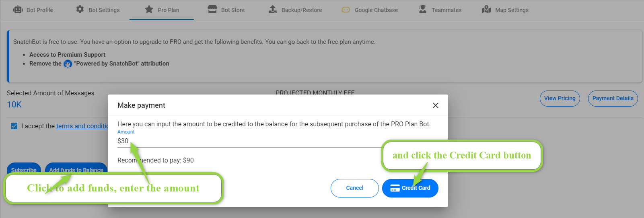Click the Map Settings pin icon
This screenshot has width=644, height=218.
486,9
